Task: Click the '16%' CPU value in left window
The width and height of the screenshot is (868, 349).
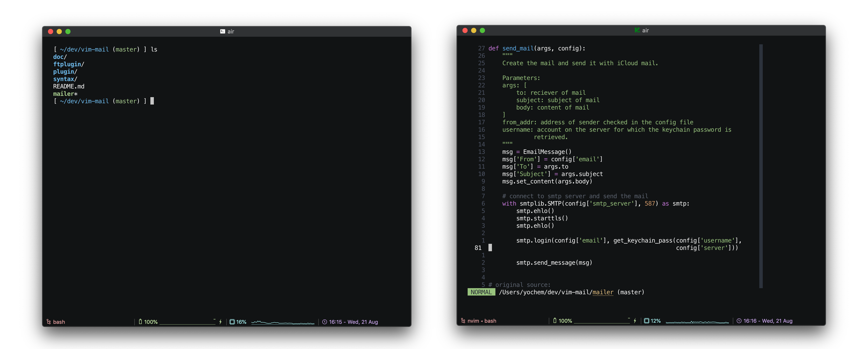Action: 241,322
